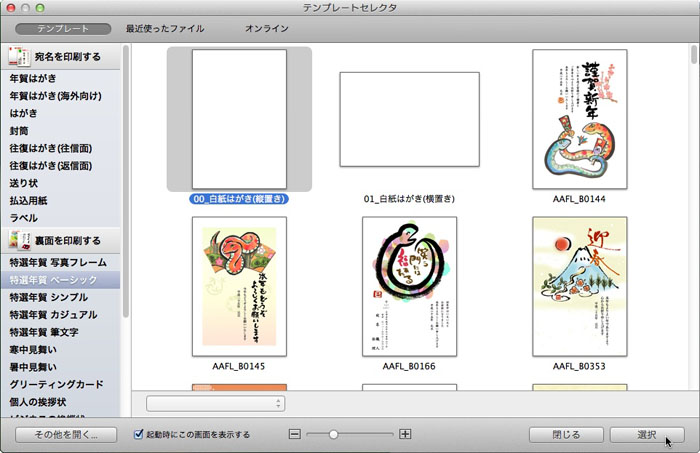Select グリーティングカード in the sidebar list
The image size is (700, 453).
pos(56,384)
